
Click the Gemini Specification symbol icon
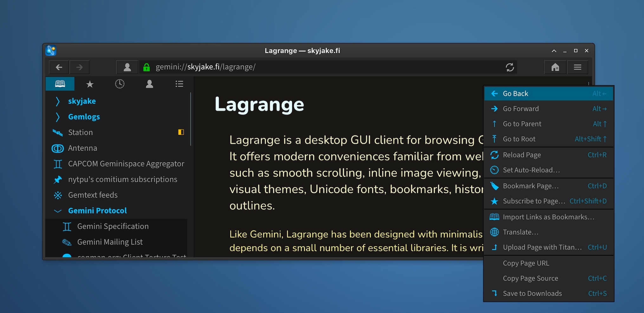tap(67, 226)
